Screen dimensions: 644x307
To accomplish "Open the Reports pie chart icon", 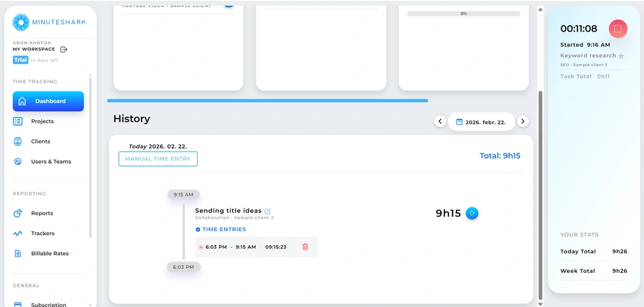I will pyautogui.click(x=18, y=214).
